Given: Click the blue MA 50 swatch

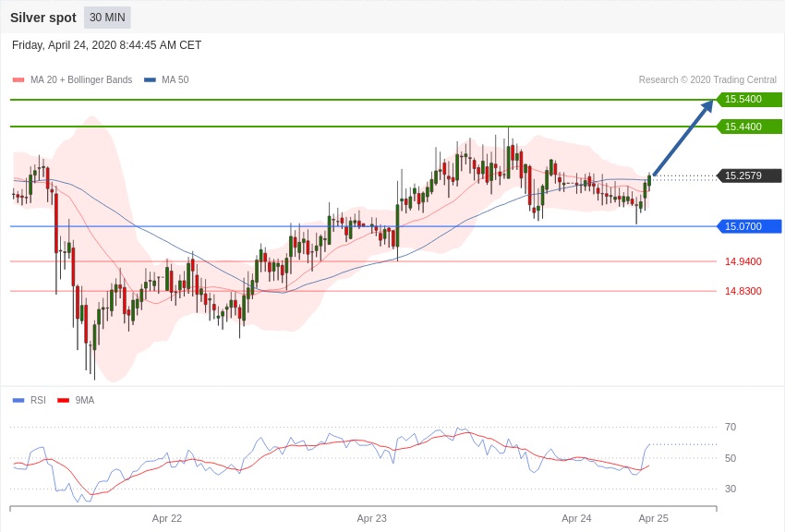Looking at the screenshot, I should tap(150, 79).
